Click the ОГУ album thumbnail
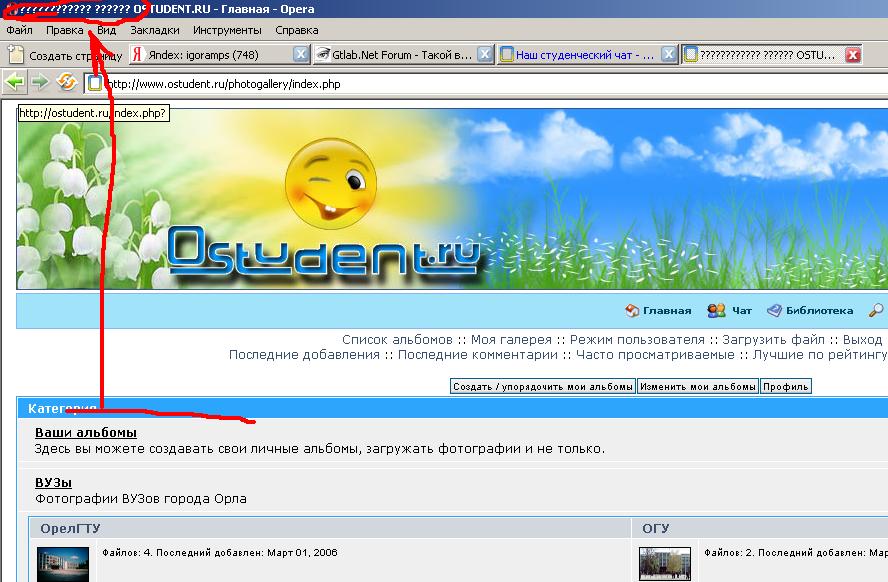The width and height of the screenshot is (888, 582). tap(665, 564)
